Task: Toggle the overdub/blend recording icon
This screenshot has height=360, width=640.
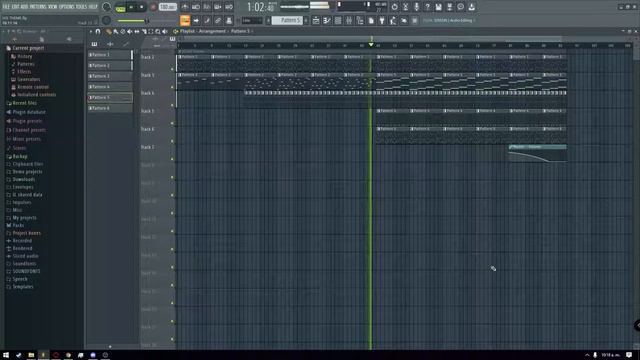Action: 218,7
